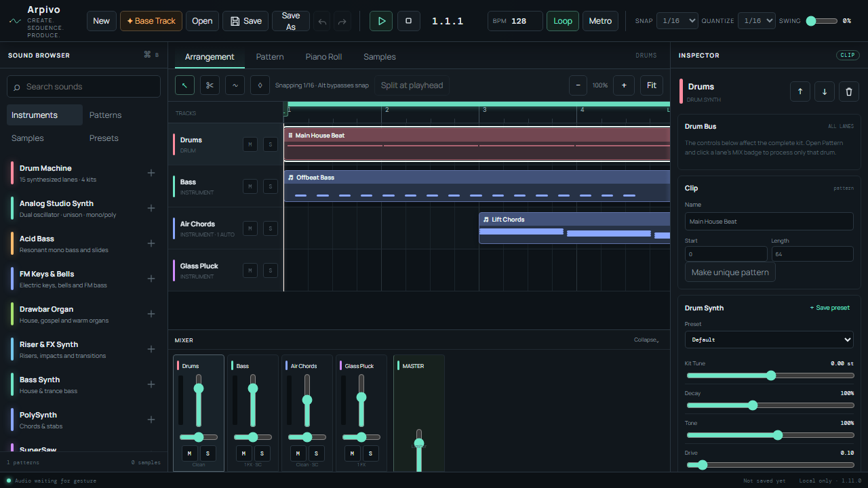This screenshot has height=488, width=868.
Task: Adjust the Kit Tune slider
Action: coord(770,375)
